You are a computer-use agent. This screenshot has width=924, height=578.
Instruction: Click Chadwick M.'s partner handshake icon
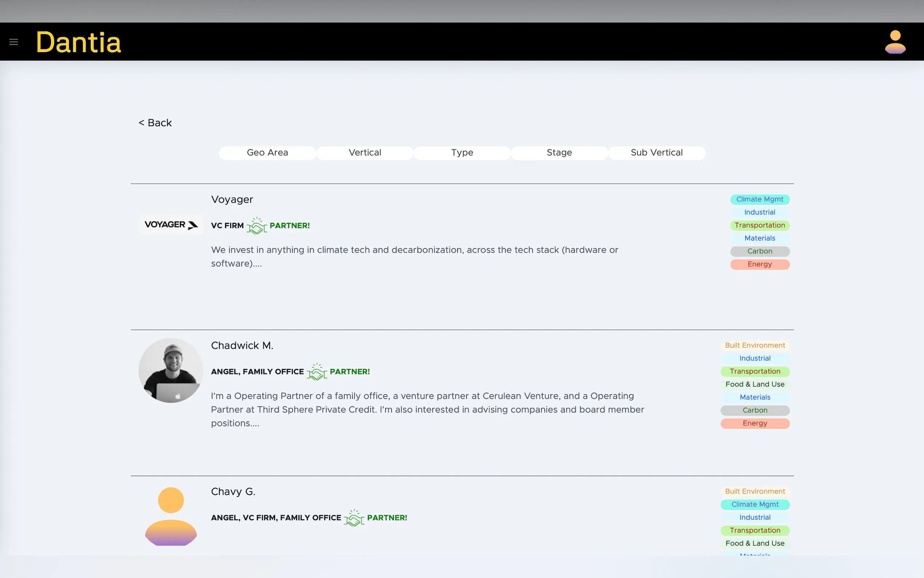coord(316,372)
